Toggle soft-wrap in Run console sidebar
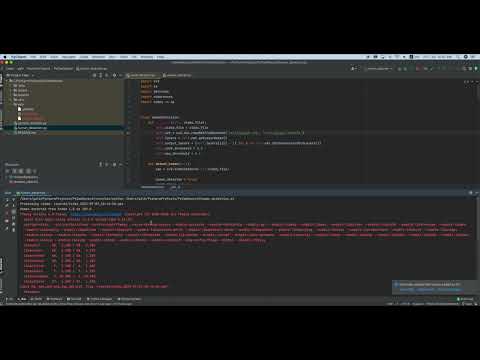Image resolution: width=480 pixels, height=360 pixels. (14, 212)
